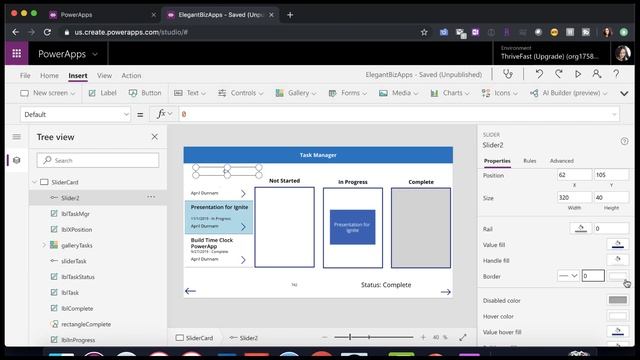Open the Media dropdown
This screenshot has width=640, height=360.
pos(398,93)
